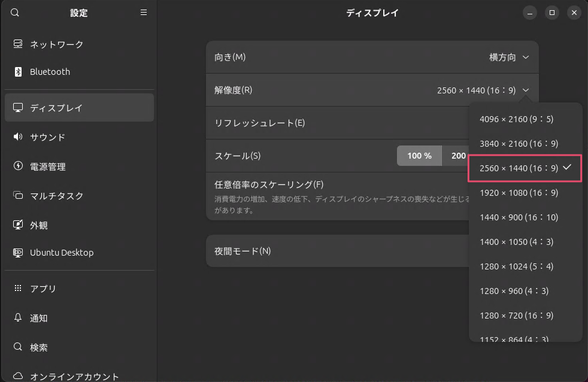Viewport: 588px width, 382px height.
Task: Click the Bluetooth icon in sidebar
Action: click(18, 72)
